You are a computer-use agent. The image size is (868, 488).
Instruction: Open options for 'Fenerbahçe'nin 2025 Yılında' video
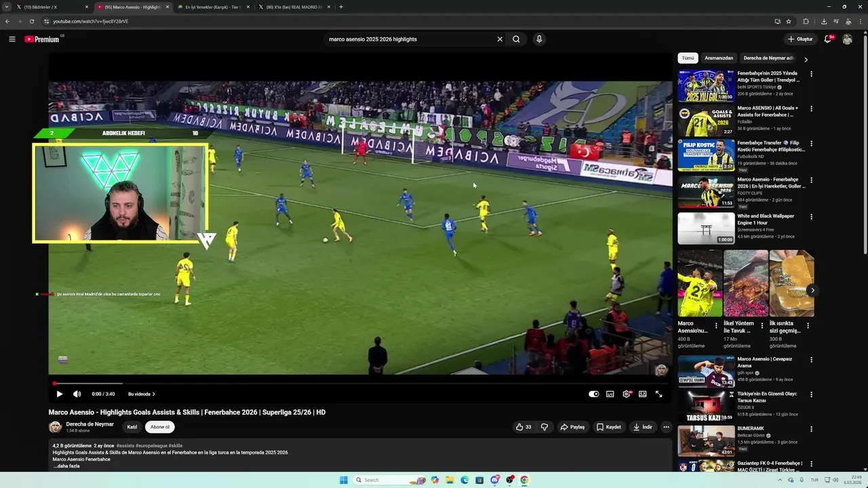click(x=811, y=74)
